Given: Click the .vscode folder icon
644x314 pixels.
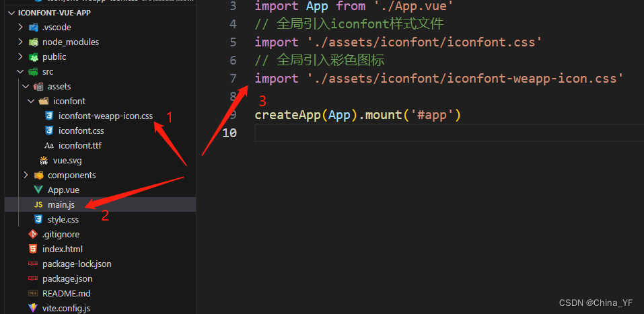Looking at the screenshot, I should 33,28.
